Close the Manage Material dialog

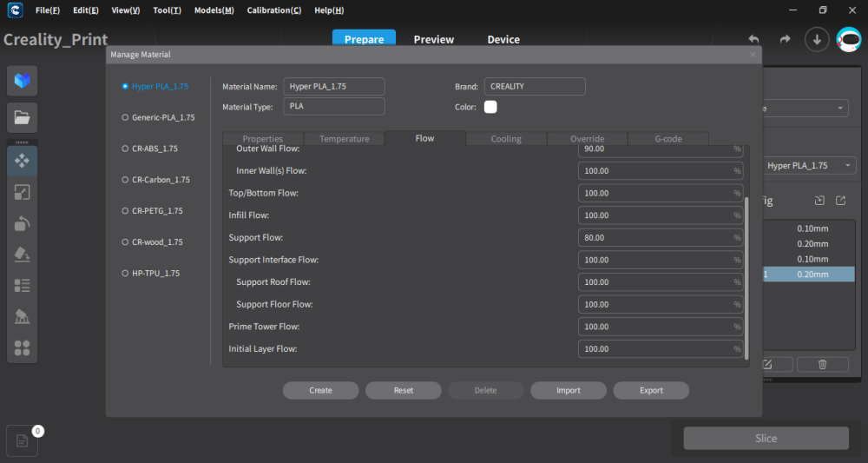pyautogui.click(x=753, y=54)
